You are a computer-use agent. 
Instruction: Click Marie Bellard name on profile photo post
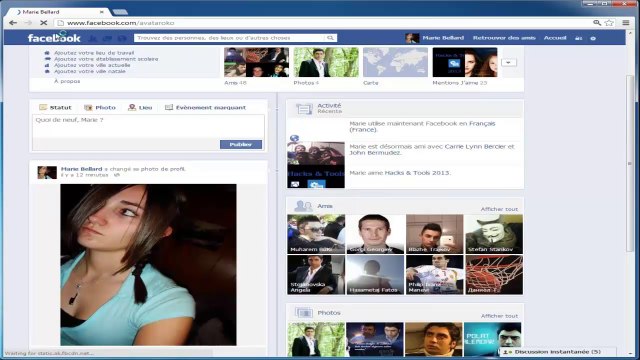point(81,169)
